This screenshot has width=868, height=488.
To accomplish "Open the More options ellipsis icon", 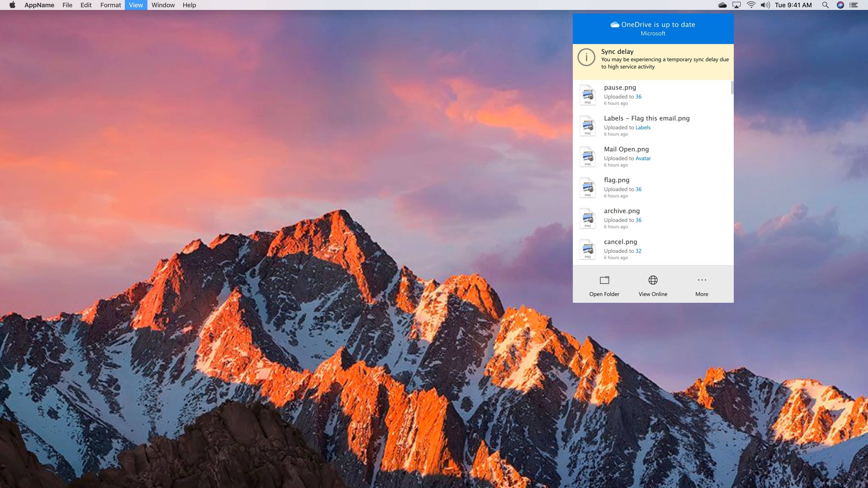I will (701, 280).
